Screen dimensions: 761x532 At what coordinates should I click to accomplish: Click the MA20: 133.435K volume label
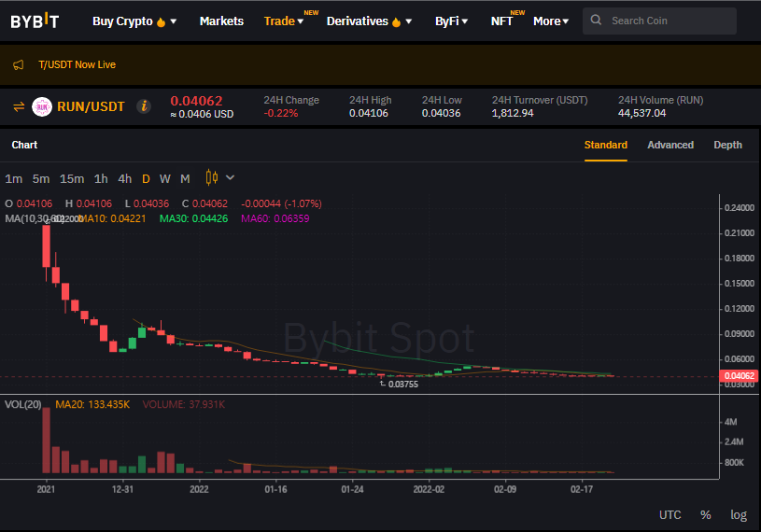click(x=92, y=404)
